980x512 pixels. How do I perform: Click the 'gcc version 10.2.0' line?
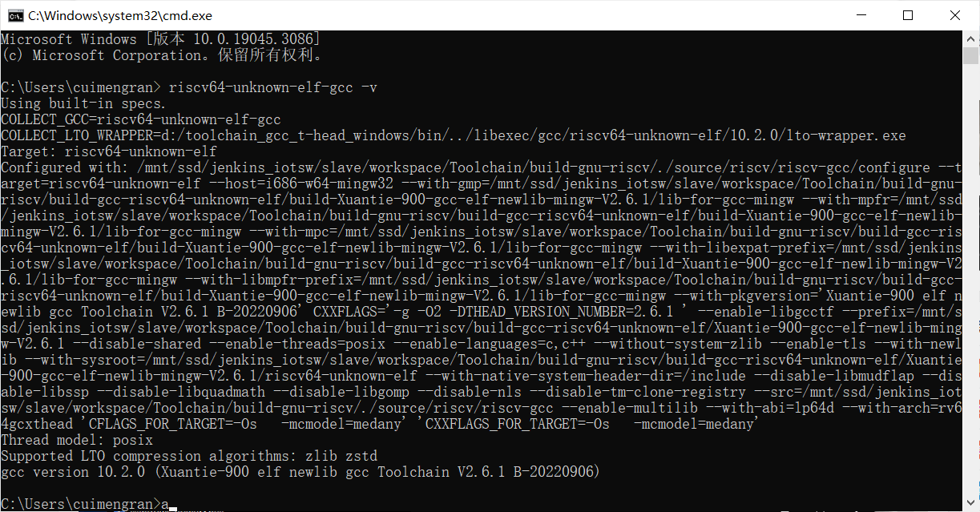tap(300, 472)
